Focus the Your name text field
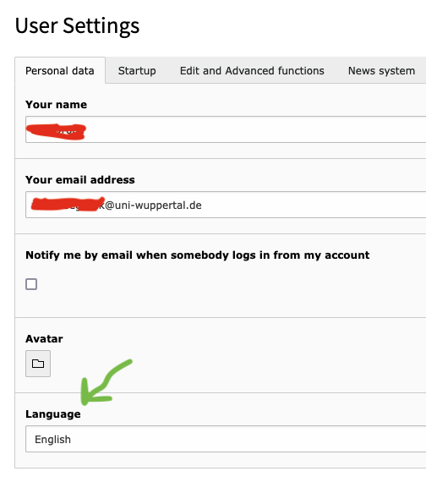The image size is (426, 504). coord(226,129)
